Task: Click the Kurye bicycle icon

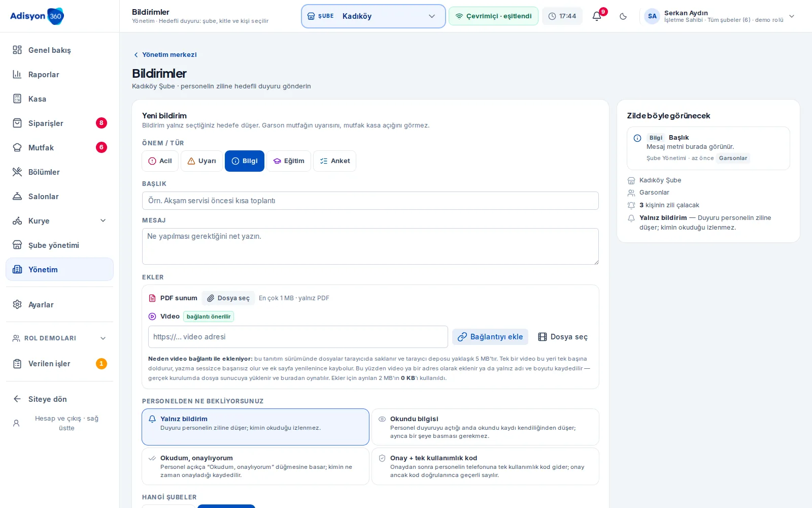Action: (x=17, y=221)
